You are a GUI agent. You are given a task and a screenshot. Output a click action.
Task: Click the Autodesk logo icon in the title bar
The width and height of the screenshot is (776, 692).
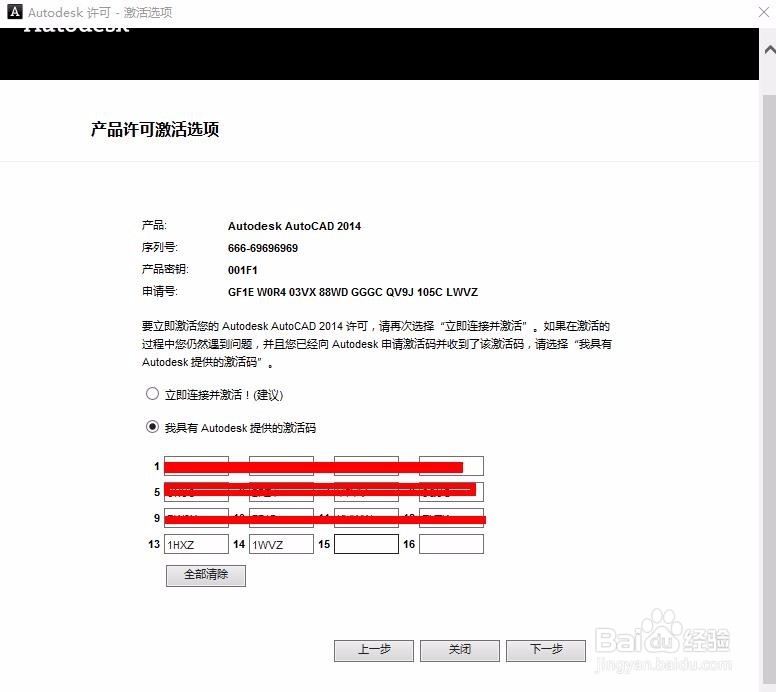click(x=15, y=12)
